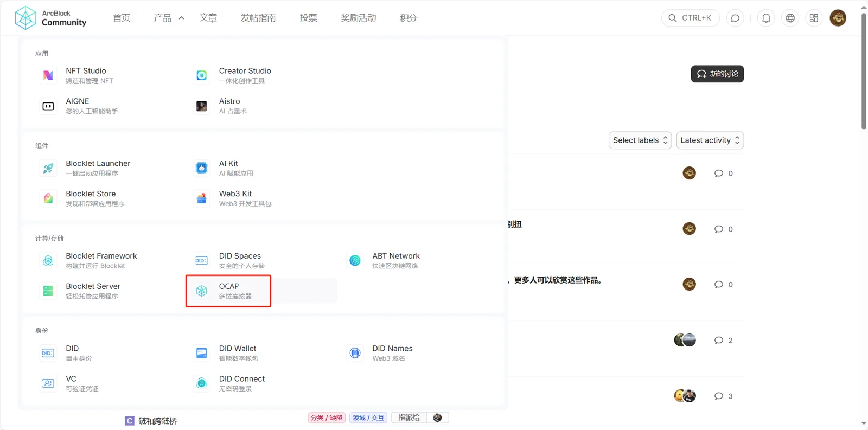The height and width of the screenshot is (430, 868).
Task: Click the DID Connect icon
Action: coord(201,383)
